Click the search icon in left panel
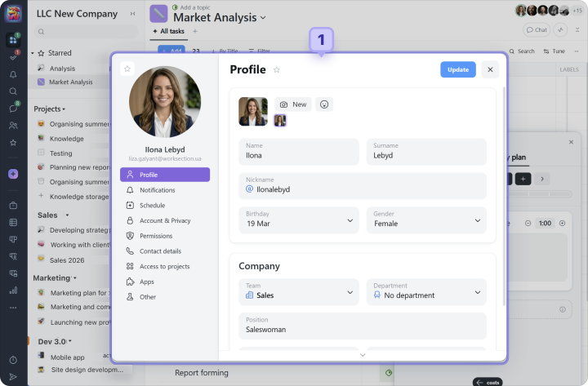 coord(41,32)
